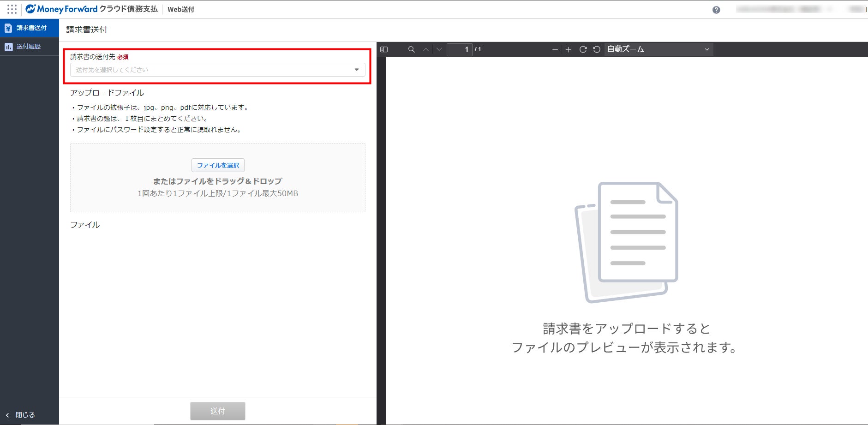
Task: Click the PDF page number field
Action: click(460, 49)
